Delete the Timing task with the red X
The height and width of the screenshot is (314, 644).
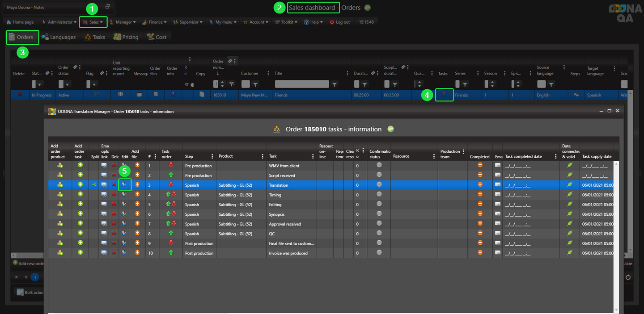click(x=114, y=195)
